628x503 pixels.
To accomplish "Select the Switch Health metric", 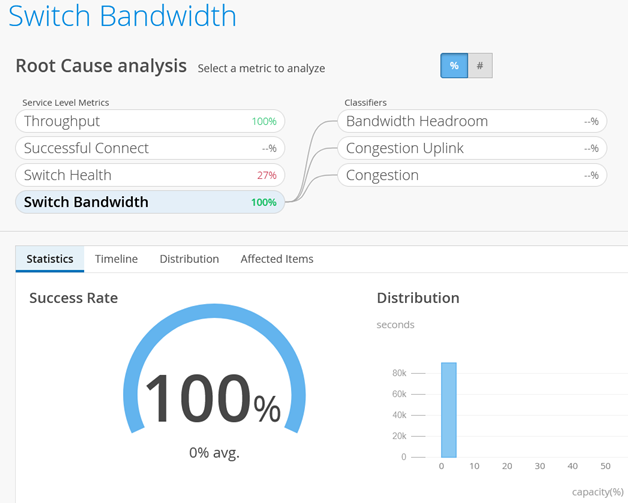I will (x=150, y=175).
